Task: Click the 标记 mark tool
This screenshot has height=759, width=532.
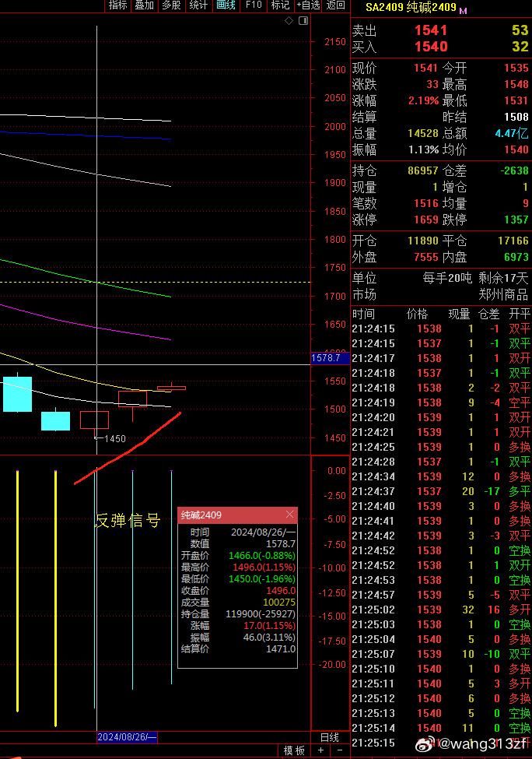Action: tap(279, 5)
